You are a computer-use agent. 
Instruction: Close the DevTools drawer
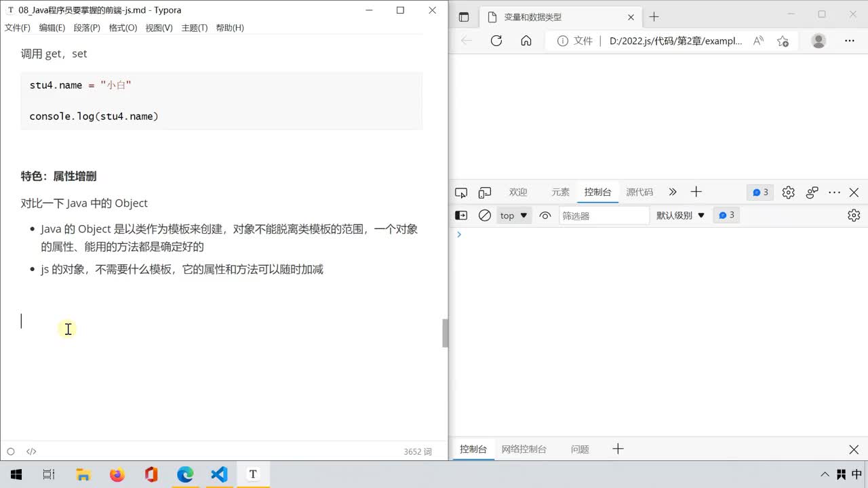pyautogui.click(x=854, y=449)
